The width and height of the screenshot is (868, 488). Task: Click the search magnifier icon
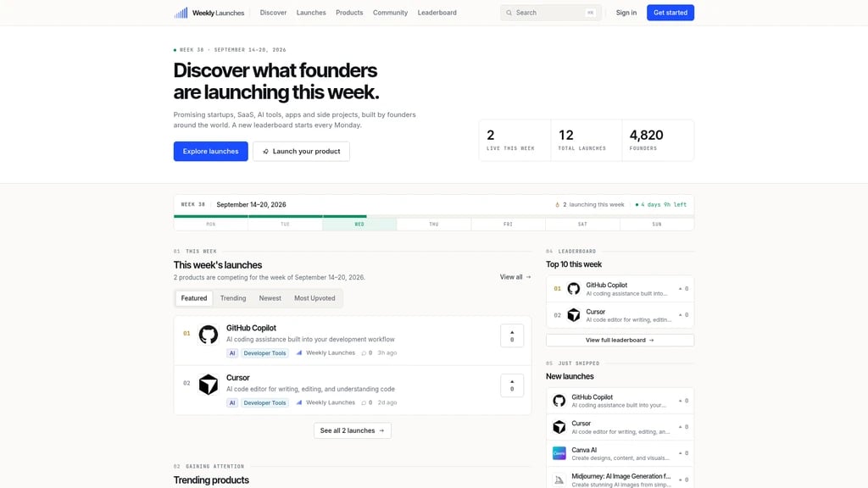coord(509,13)
